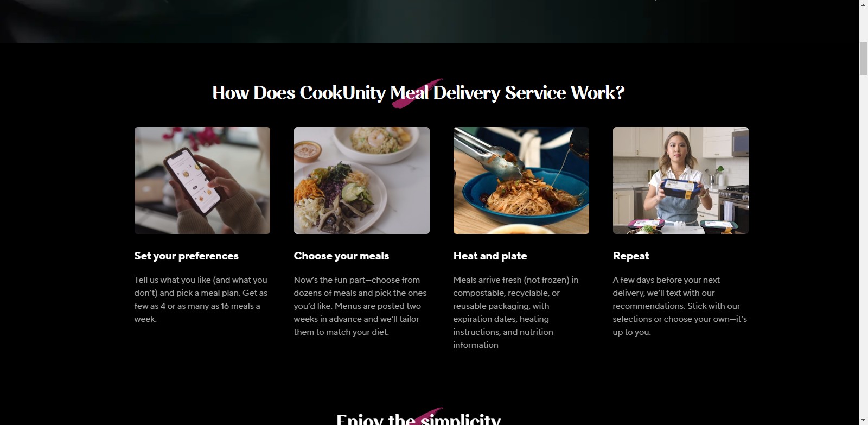Open the noodles in blue bowl image
The image size is (868, 425).
pos(521,180)
